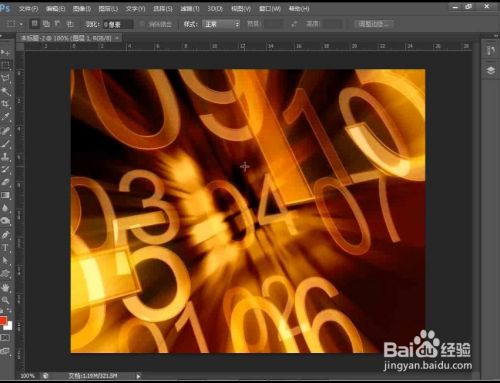Select the Brush tool
Viewport: 500px width, 383px height.
coord(5,143)
